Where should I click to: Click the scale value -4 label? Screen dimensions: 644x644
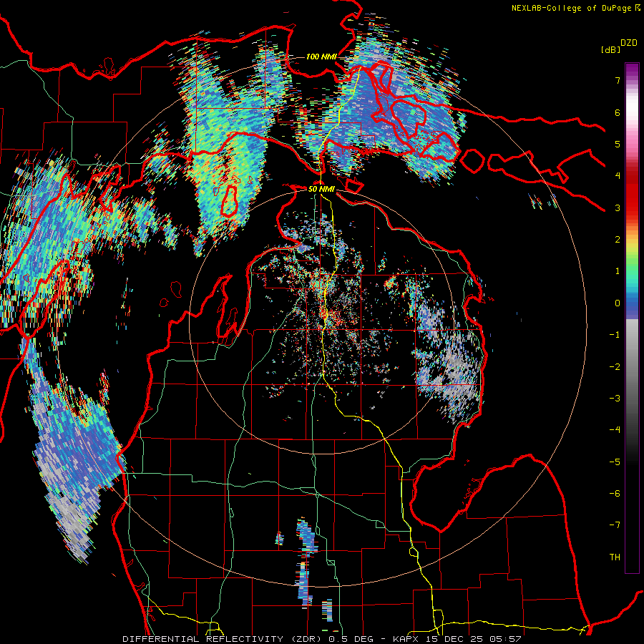click(615, 430)
